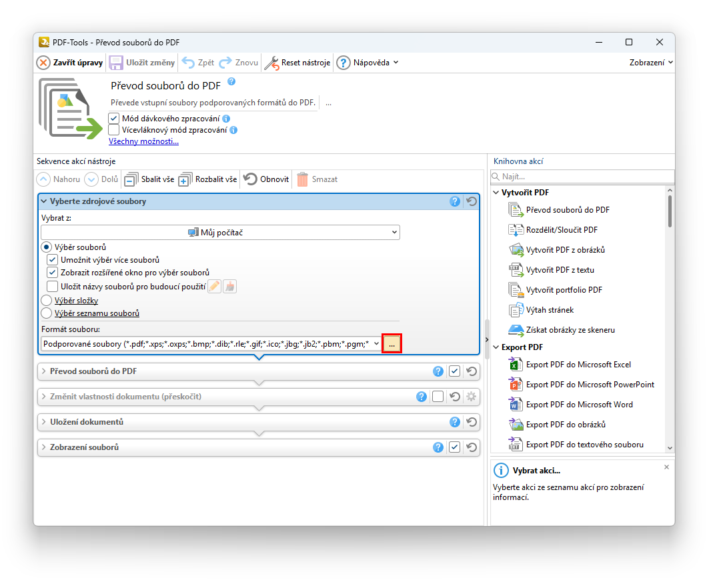Expand the Změnit vlastnosti dokumentu action
The image size is (709, 588).
tap(44, 397)
